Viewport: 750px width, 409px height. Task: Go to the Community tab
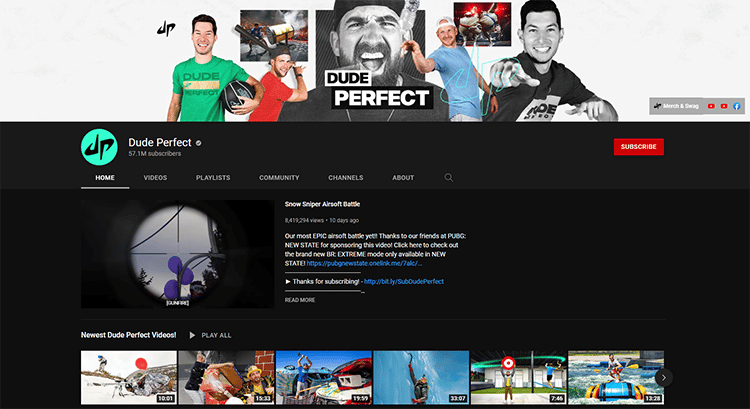click(x=279, y=178)
